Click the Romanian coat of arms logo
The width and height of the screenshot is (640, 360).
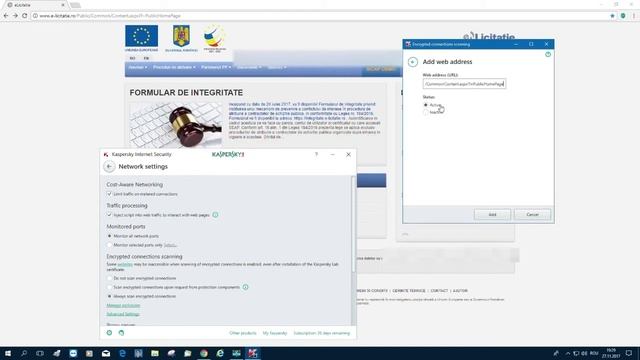(x=181, y=36)
